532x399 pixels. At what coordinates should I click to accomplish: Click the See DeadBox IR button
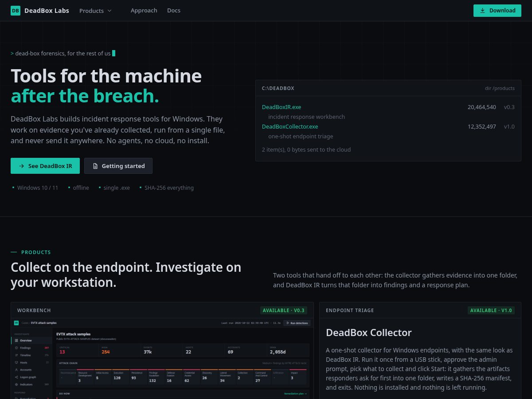pos(45,166)
